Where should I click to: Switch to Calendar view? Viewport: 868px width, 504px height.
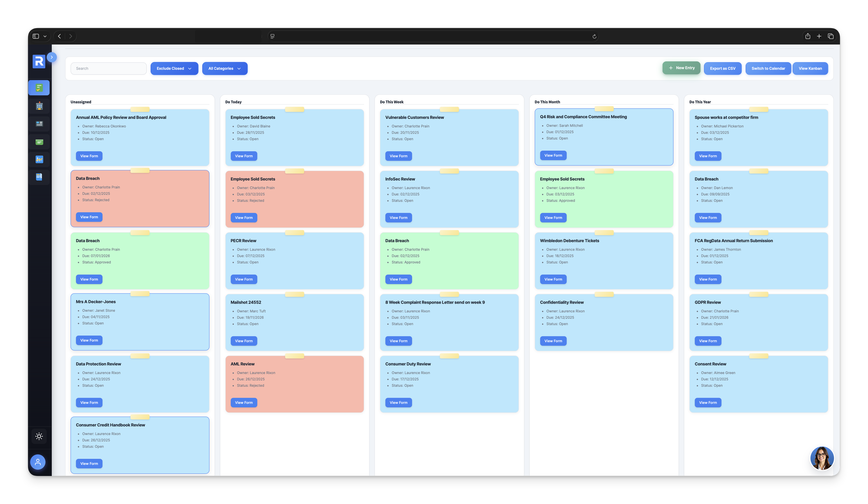[768, 68]
